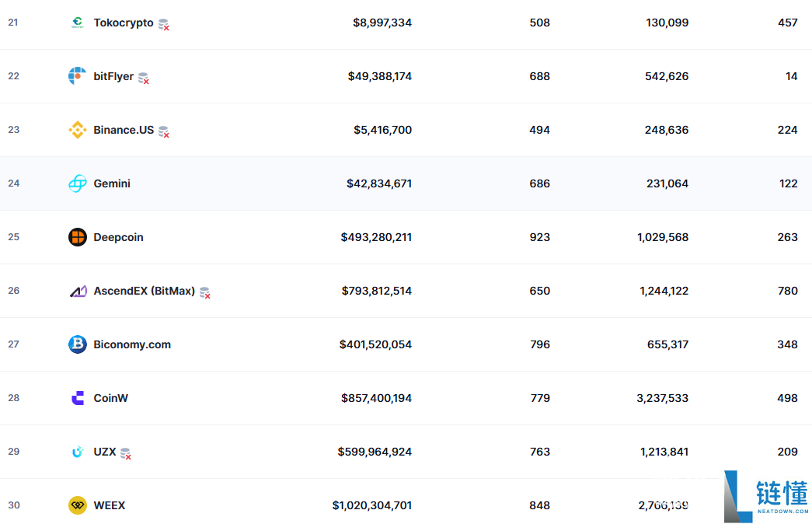
Task: Click the value 14 in bitFlyer row
Action: coord(791,76)
